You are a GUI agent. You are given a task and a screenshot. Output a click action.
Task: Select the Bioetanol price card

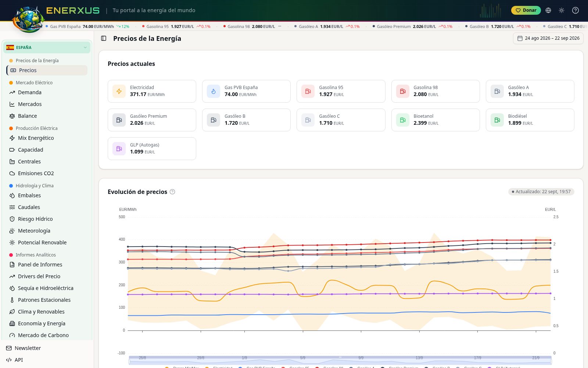[x=435, y=120]
